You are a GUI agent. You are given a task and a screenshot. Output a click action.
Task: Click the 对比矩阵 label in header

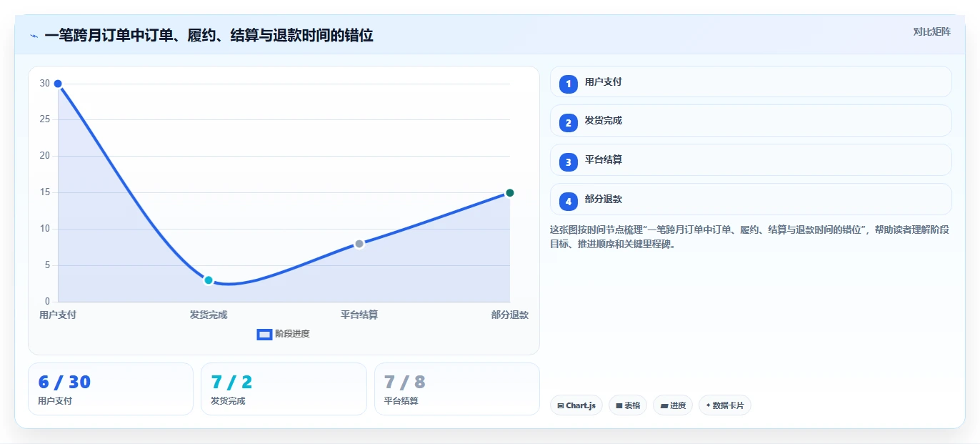[x=931, y=31]
